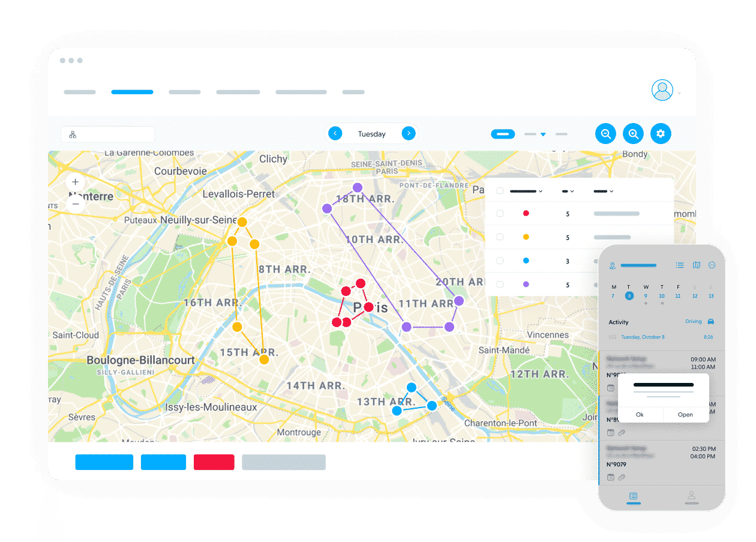Image resolution: width=756 pixels, height=542 pixels.
Task: Open the user profile avatar
Action: [662, 90]
